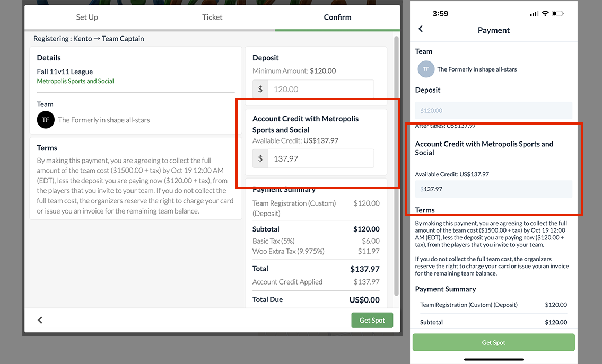Tap the mobile account credit 137.97 field
The width and height of the screenshot is (602, 364).
[493, 189]
